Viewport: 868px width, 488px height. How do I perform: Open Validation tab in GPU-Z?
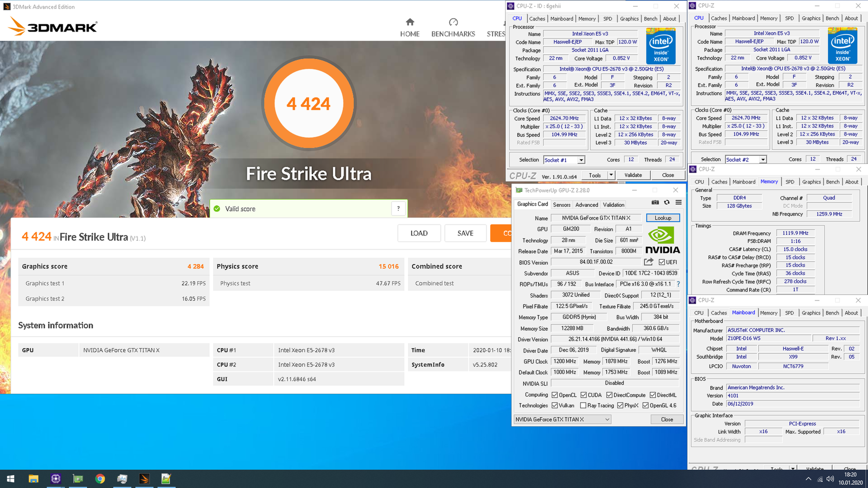(613, 205)
